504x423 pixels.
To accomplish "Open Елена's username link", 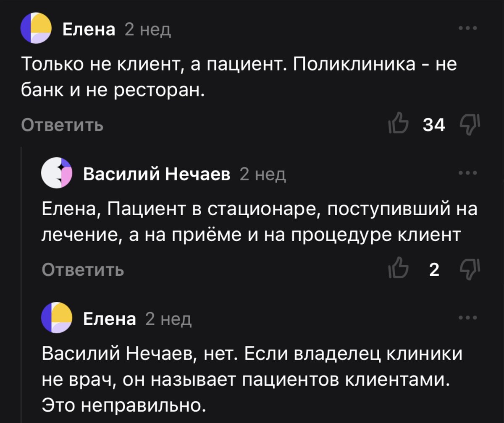I will 89,29.
